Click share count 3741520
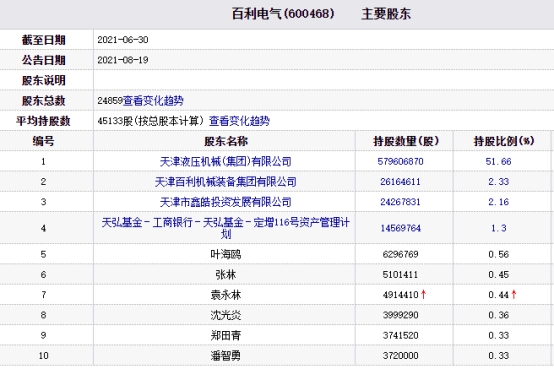Image resolution: width=554 pixels, height=369 pixels. tap(400, 335)
